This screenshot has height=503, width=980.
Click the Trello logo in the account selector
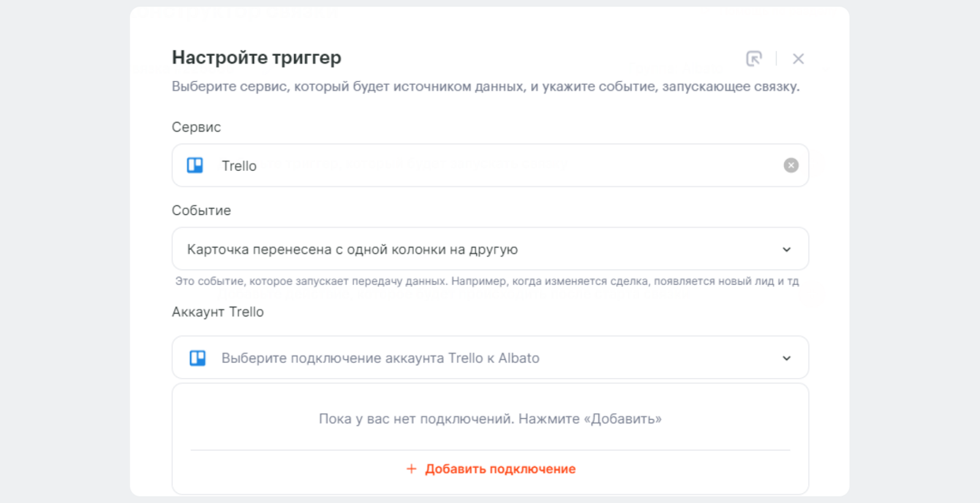pyautogui.click(x=197, y=358)
